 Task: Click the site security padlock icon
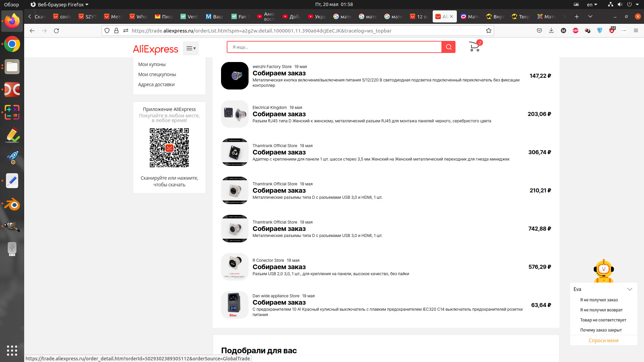(x=116, y=31)
